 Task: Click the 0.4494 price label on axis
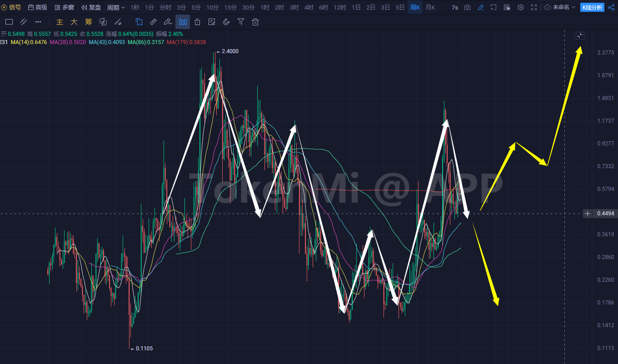[605, 214]
